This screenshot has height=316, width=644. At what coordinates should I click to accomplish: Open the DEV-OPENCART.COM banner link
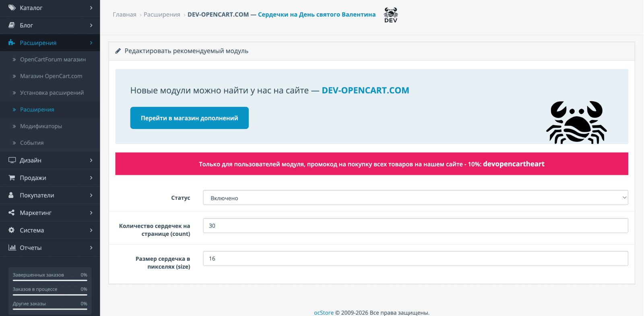point(365,90)
